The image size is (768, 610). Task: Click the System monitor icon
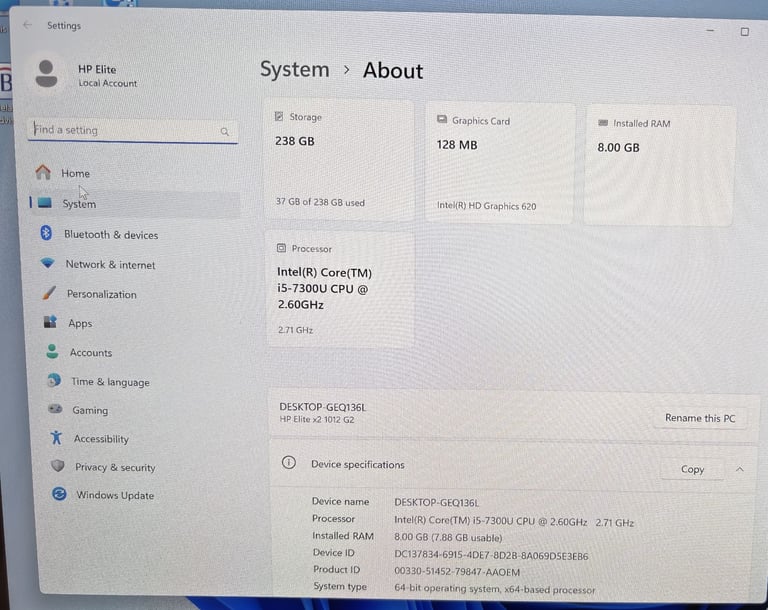(45, 202)
